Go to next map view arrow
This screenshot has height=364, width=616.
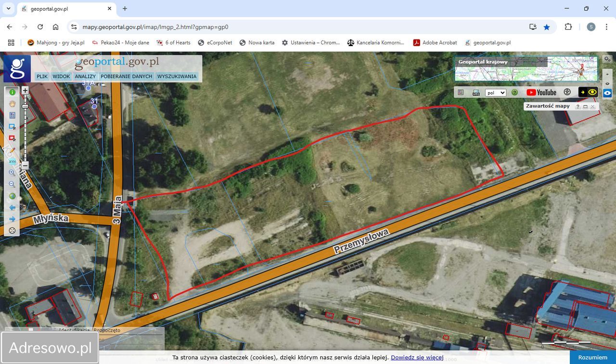click(12, 219)
